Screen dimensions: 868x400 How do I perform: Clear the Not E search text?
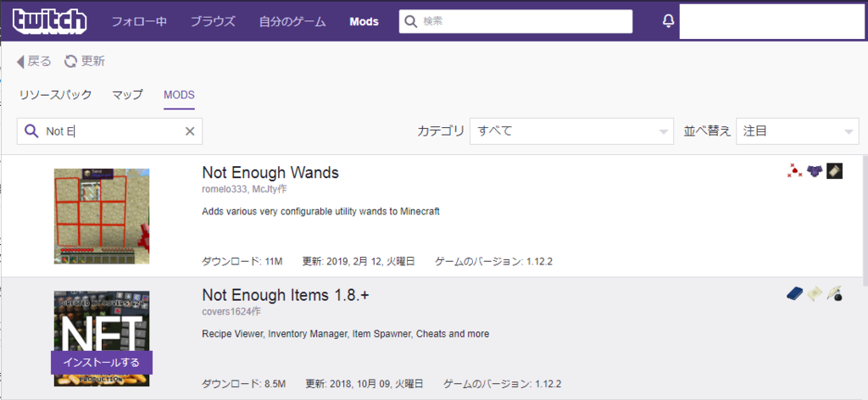(189, 131)
